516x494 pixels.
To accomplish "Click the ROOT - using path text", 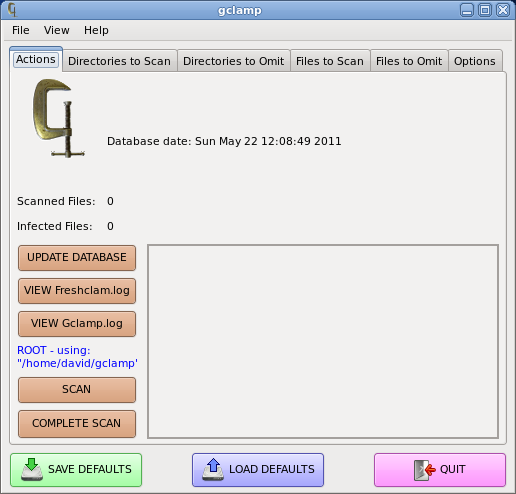I will click(x=77, y=357).
